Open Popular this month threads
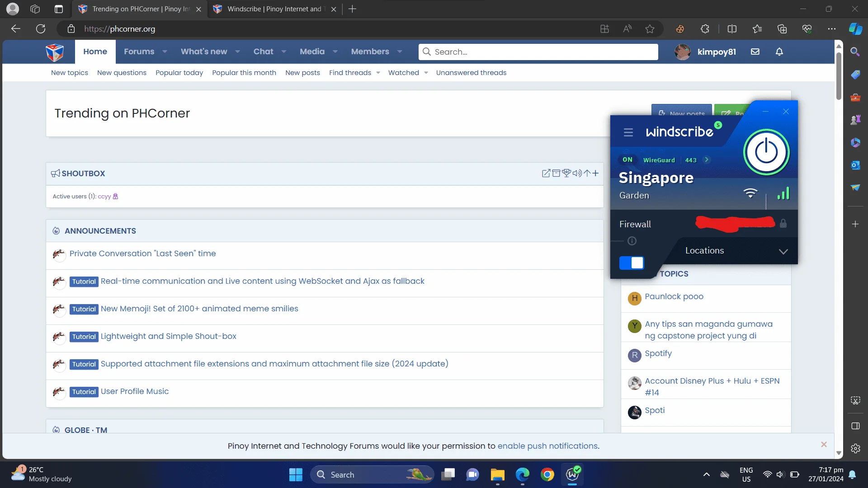This screenshot has width=868, height=488. pos(244,73)
